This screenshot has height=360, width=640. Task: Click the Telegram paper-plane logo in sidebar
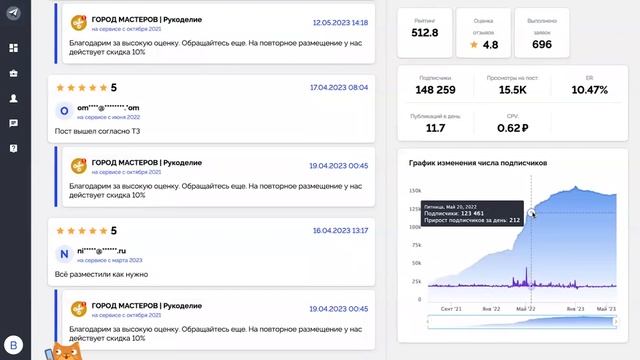(x=13, y=13)
